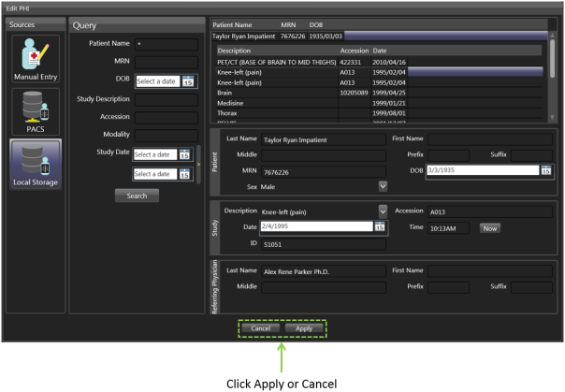
Task: Open calendar for second Study Date field
Action: 184,174
